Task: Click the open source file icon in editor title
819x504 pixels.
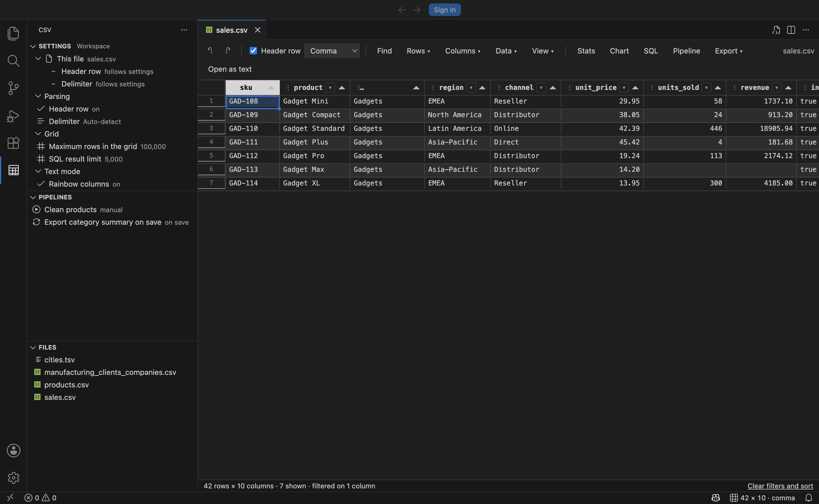Action: click(776, 30)
